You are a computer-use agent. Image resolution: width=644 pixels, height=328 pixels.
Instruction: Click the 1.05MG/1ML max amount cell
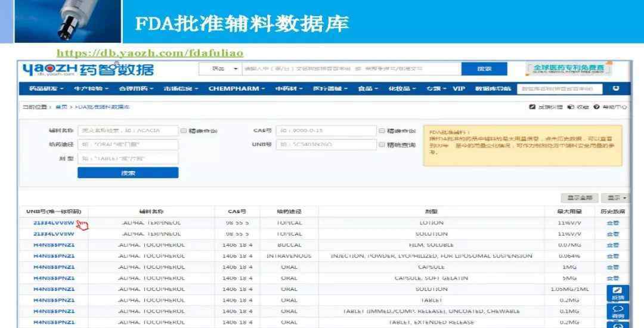click(x=569, y=289)
